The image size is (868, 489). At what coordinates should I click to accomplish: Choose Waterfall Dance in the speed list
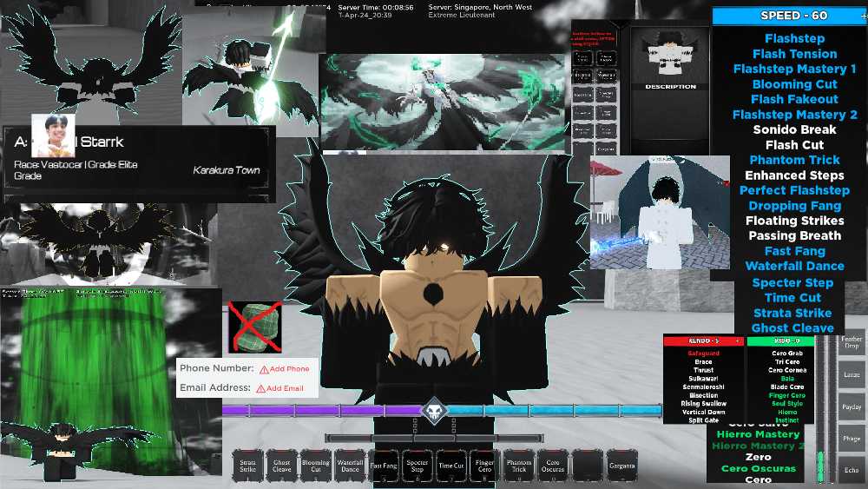[x=794, y=267]
